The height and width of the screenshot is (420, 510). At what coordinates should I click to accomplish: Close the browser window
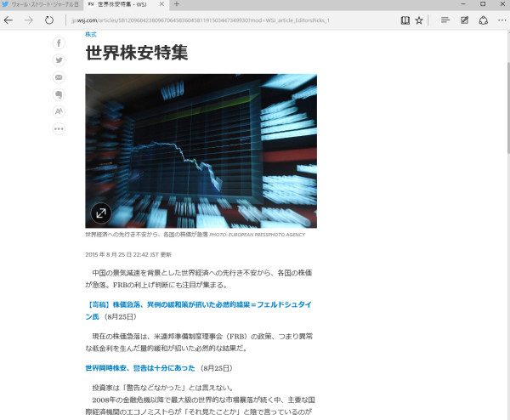tap(502, 4)
